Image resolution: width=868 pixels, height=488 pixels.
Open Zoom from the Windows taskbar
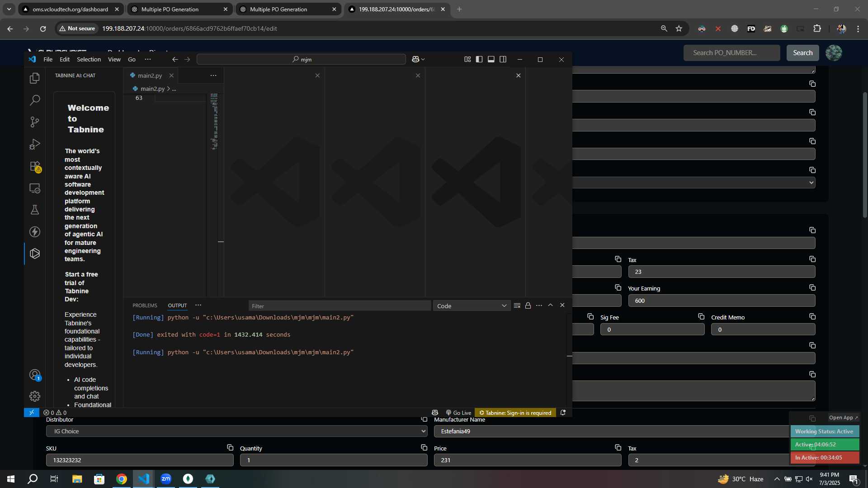point(166,479)
